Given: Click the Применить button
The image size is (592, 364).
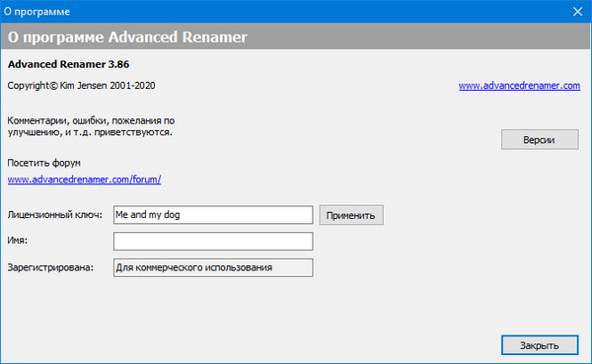Looking at the screenshot, I should (350, 215).
